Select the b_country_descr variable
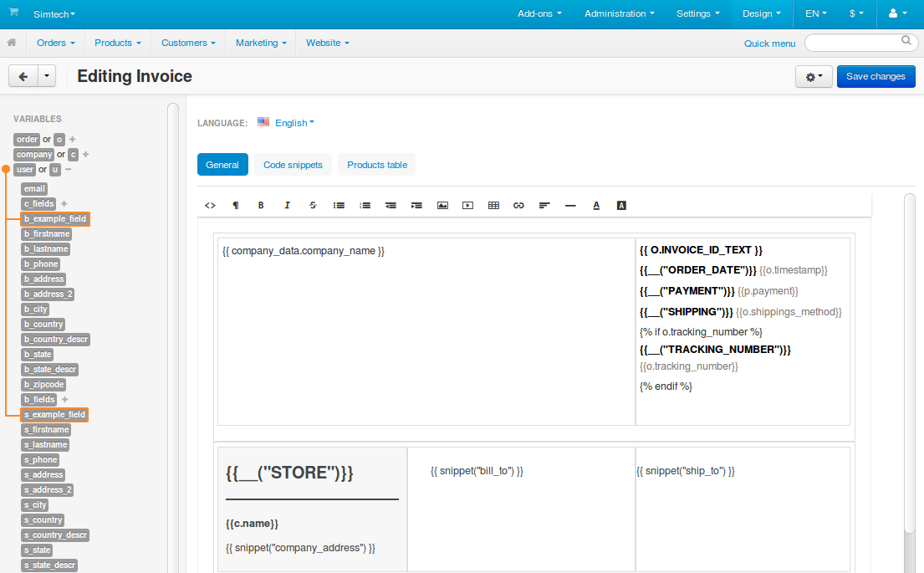 [56, 340]
